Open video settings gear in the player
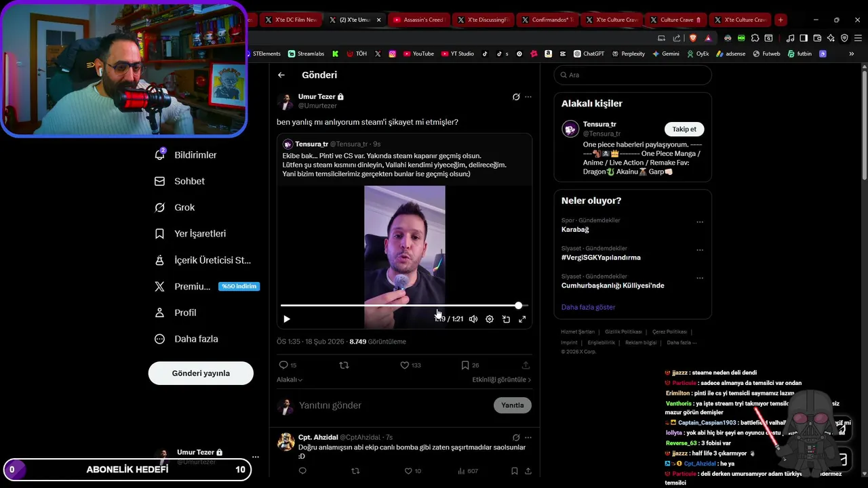Screen dimensions: 868x488 point(490,319)
